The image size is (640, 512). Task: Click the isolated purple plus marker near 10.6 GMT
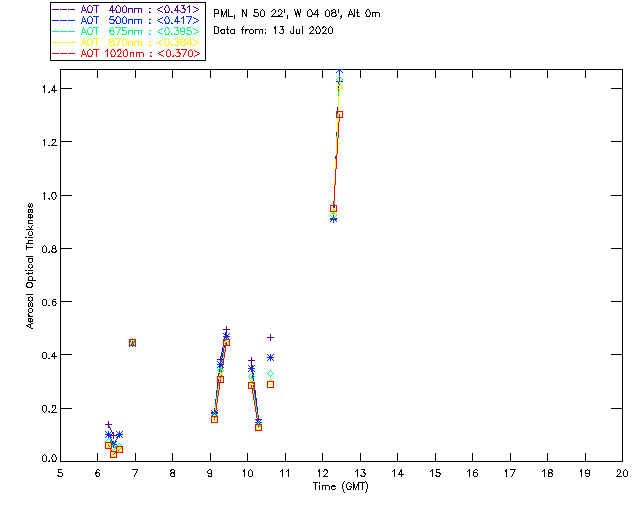click(x=270, y=338)
